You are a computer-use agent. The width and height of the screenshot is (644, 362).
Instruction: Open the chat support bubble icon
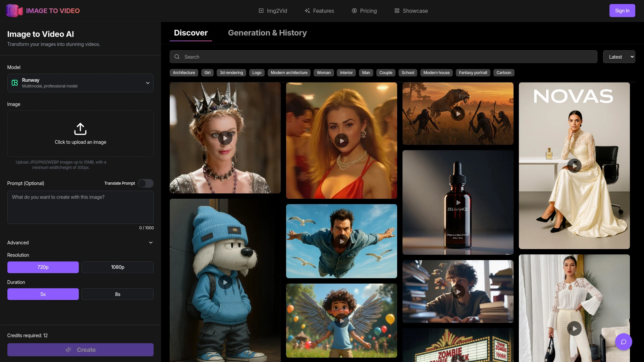(x=623, y=342)
